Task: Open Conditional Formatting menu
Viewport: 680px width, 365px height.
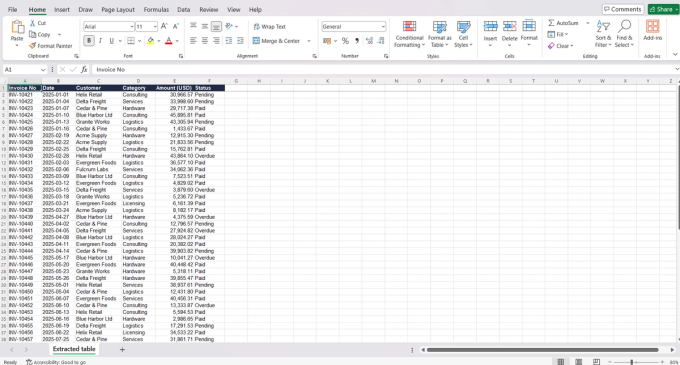Action: 409,34
